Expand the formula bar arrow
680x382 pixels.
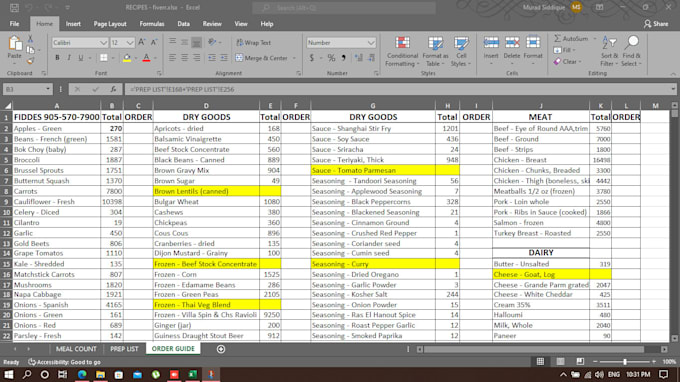tap(673, 89)
